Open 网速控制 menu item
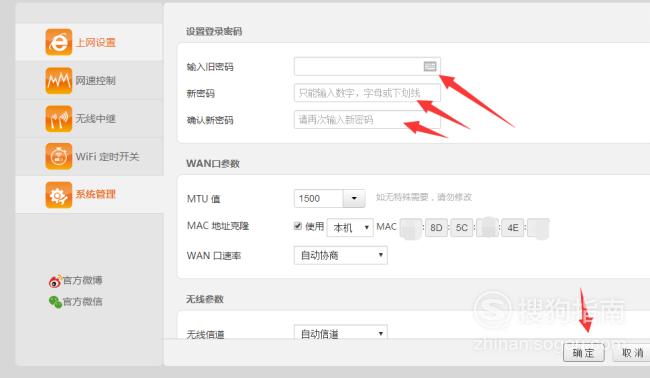This screenshot has height=378, width=650. click(x=89, y=80)
